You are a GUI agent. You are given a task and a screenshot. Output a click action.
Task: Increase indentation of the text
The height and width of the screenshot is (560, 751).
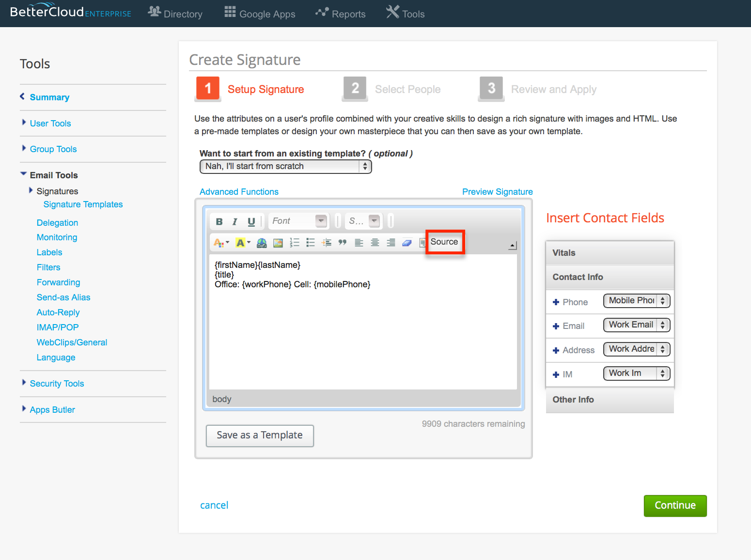coord(326,242)
